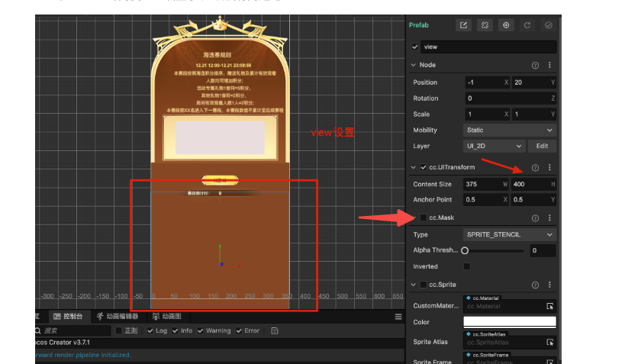
Task: Toggle the Inverted checkbox
Action: (467, 266)
